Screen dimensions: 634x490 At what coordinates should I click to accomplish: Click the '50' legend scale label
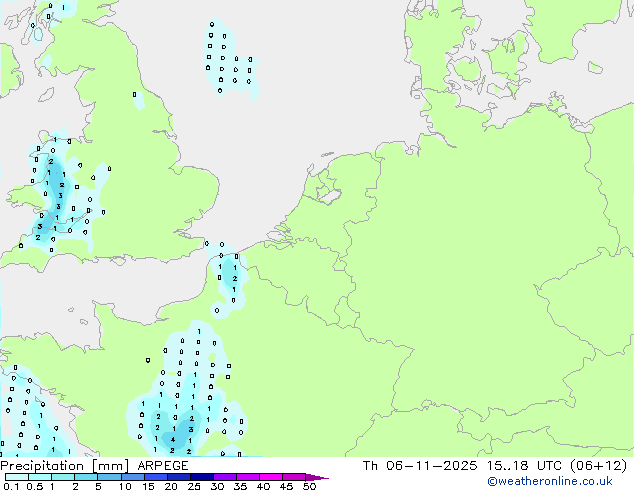pyautogui.click(x=309, y=486)
